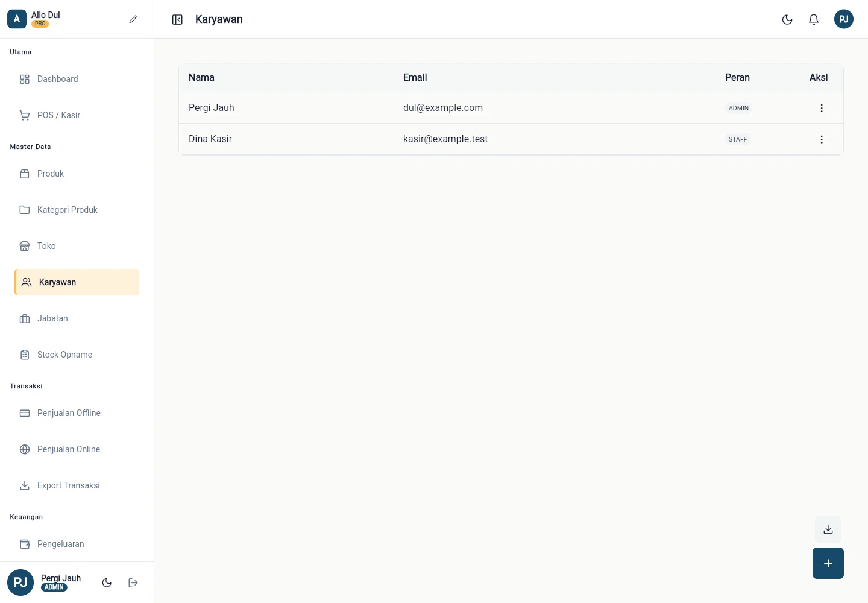This screenshot has width=868, height=603.
Task: Click the edit pencil icon beside Allo Dul
Action: pyautogui.click(x=133, y=19)
